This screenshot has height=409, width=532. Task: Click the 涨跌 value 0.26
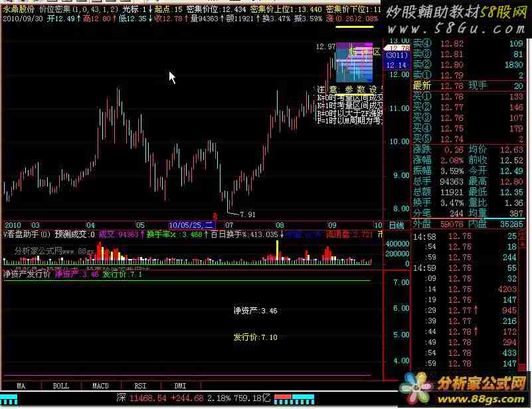tap(454, 150)
